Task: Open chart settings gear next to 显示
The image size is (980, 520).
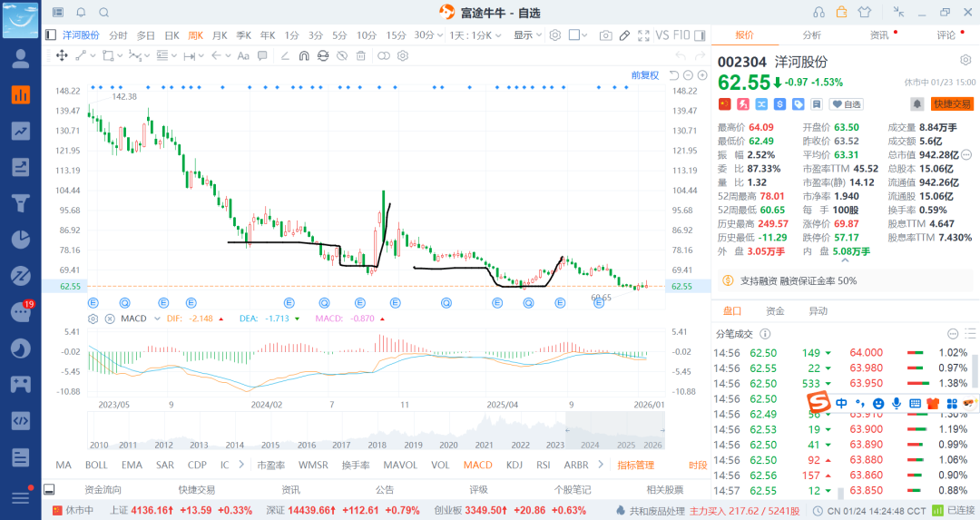Action: [x=555, y=35]
